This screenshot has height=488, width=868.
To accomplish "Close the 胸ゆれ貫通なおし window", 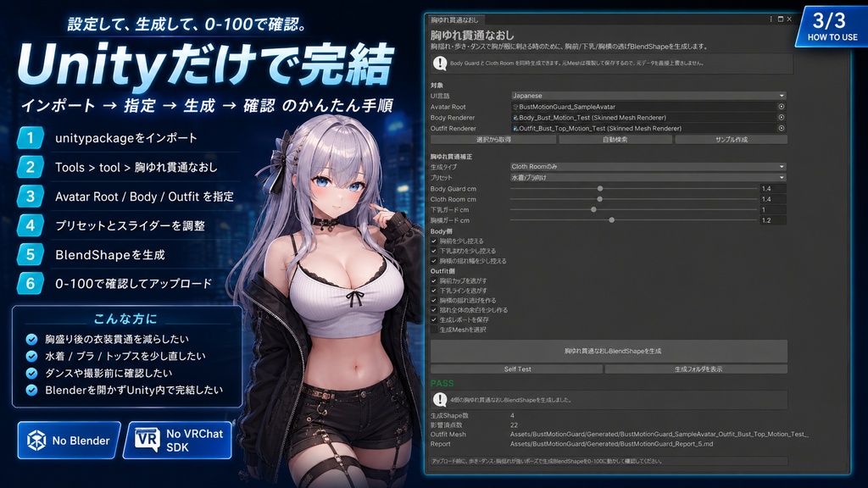I will pyautogui.click(x=789, y=19).
